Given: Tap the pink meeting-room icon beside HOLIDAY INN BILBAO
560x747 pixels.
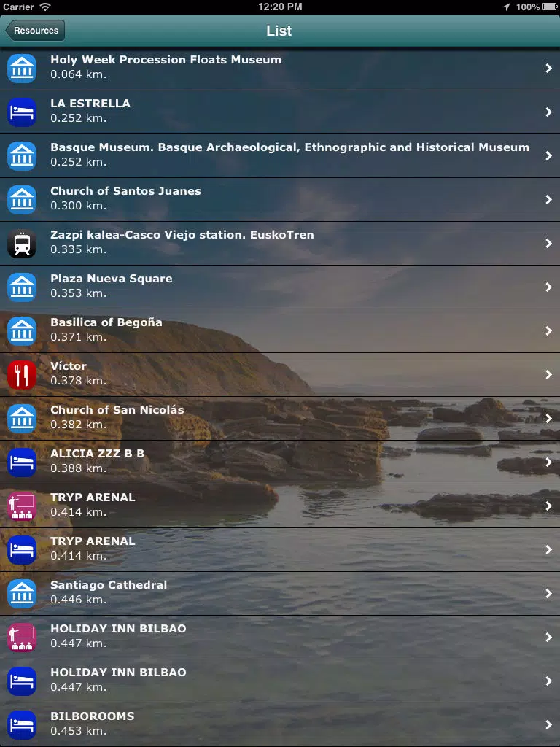Looking at the screenshot, I should pyautogui.click(x=22, y=638).
